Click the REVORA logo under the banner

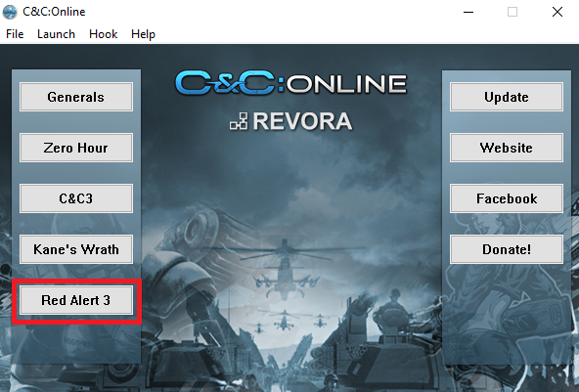tap(291, 121)
